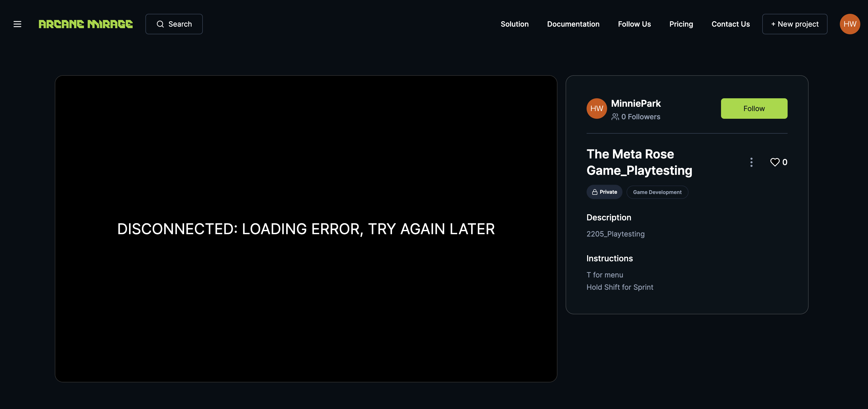868x409 pixels.
Task: Click the disconnected loading error player
Action: coord(306,229)
